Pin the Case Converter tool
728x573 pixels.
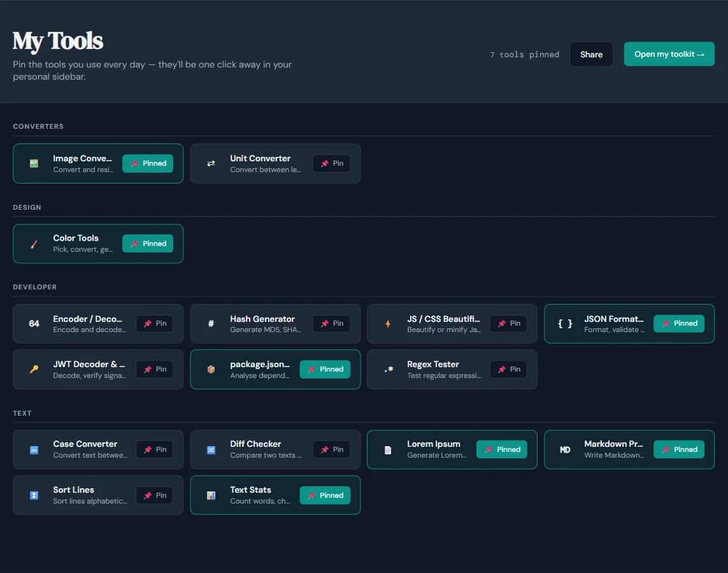coord(154,449)
